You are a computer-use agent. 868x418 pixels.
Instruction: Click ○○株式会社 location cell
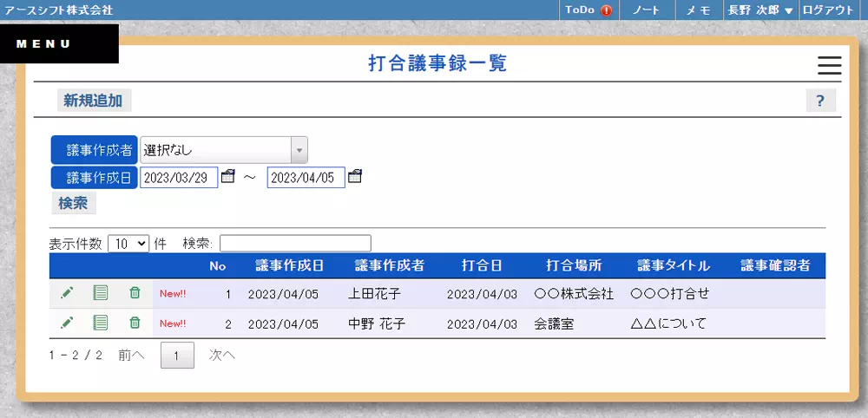[x=574, y=294]
